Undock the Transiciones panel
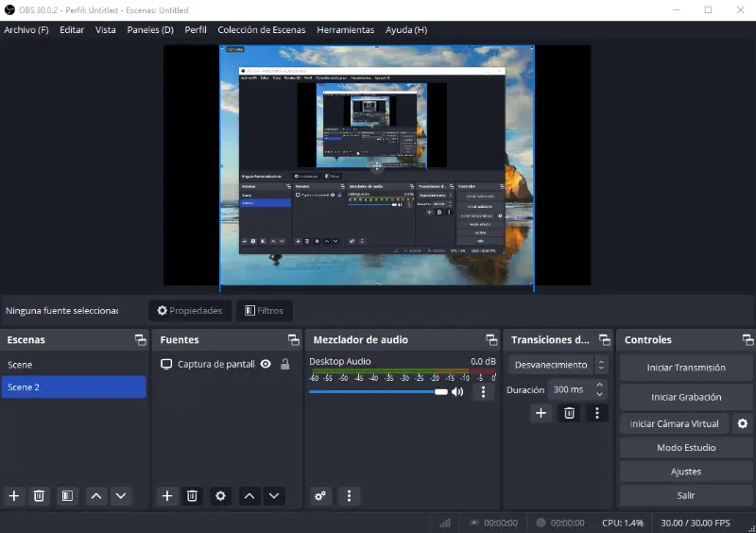756x533 pixels. click(x=605, y=340)
